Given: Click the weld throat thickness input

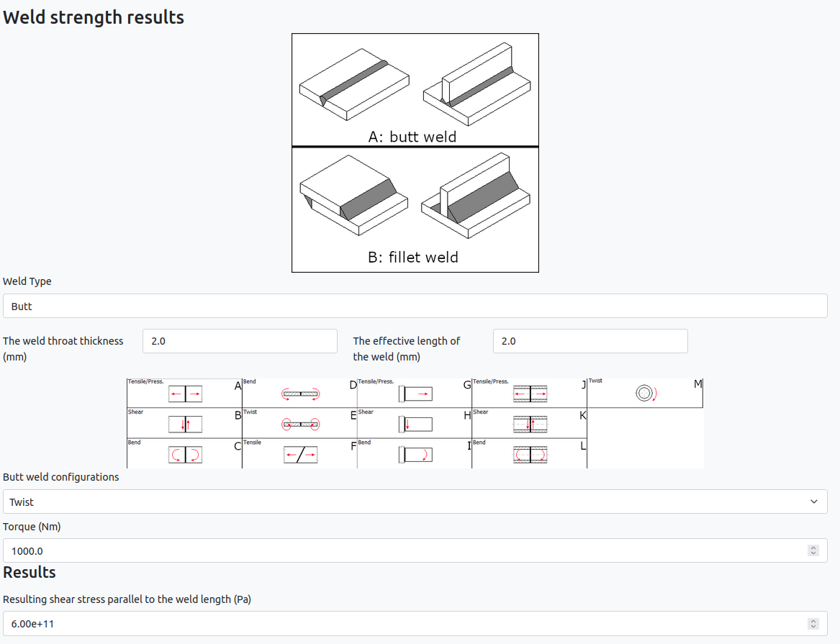Looking at the screenshot, I should click(240, 341).
